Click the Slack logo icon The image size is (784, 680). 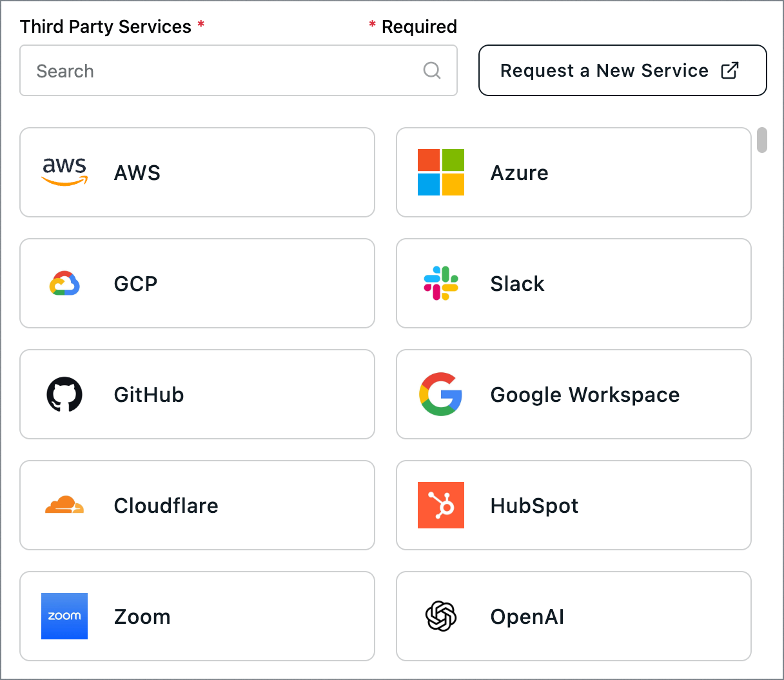[x=441, y=283]
